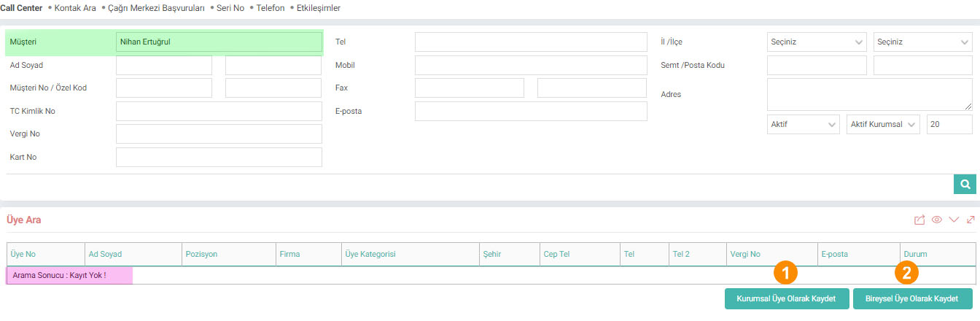This screenshot has height=321, width=980.
Task: Click the Semt input field
Action: tap(817, 65)
